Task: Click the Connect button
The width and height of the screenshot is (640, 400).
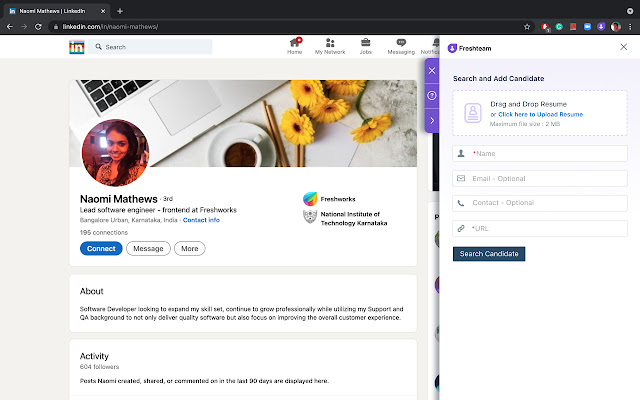Action: click(x=101, y=249)
